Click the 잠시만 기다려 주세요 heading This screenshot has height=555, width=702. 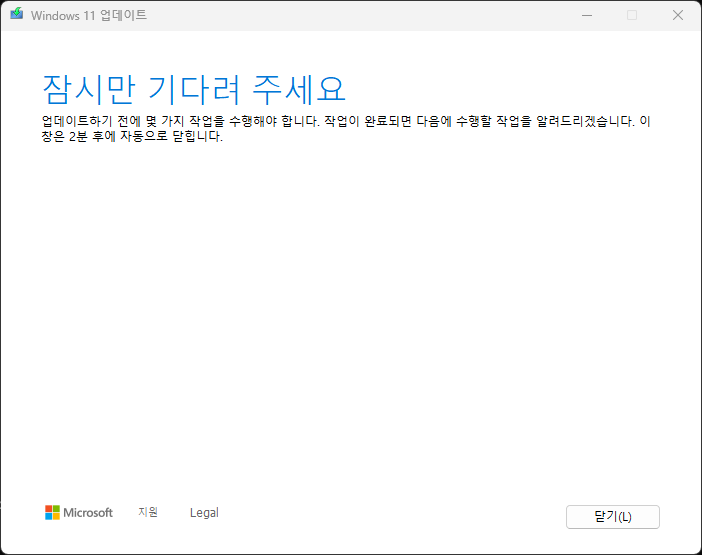[x=194, y=90]
